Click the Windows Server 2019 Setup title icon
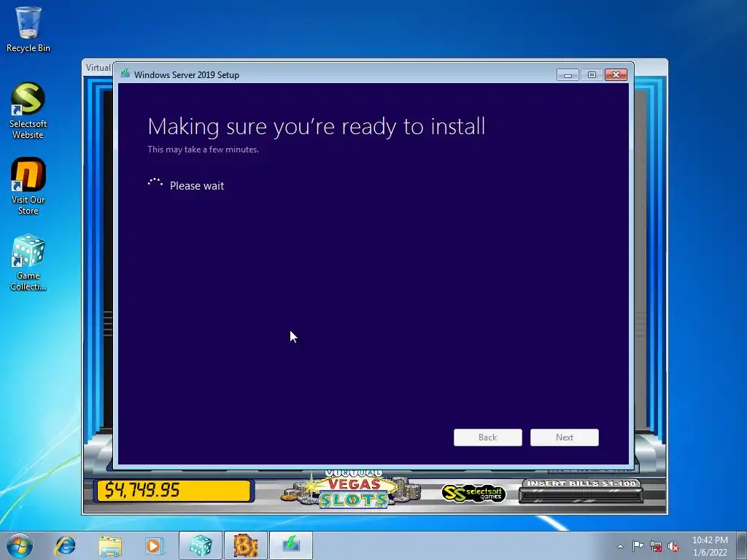Viewport: 747px width, 560px height. [x=125, y=74]
